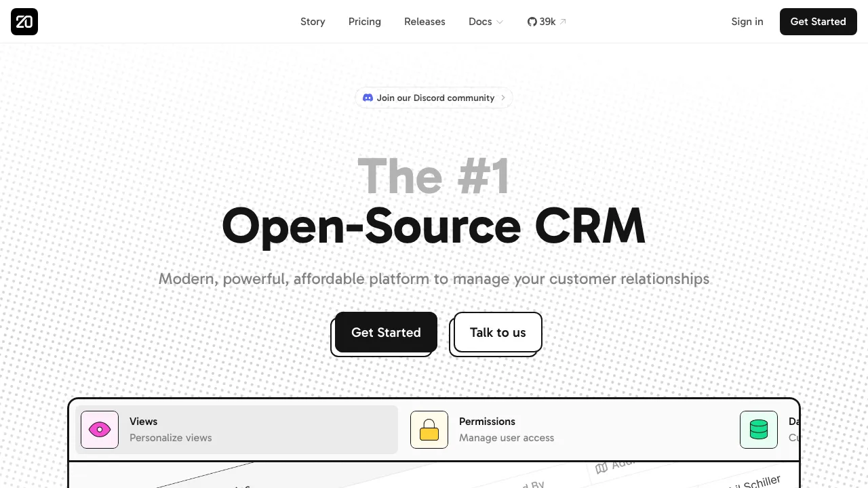Click the green database icon
The image size is (868, 488).
(x=758, y=430)
